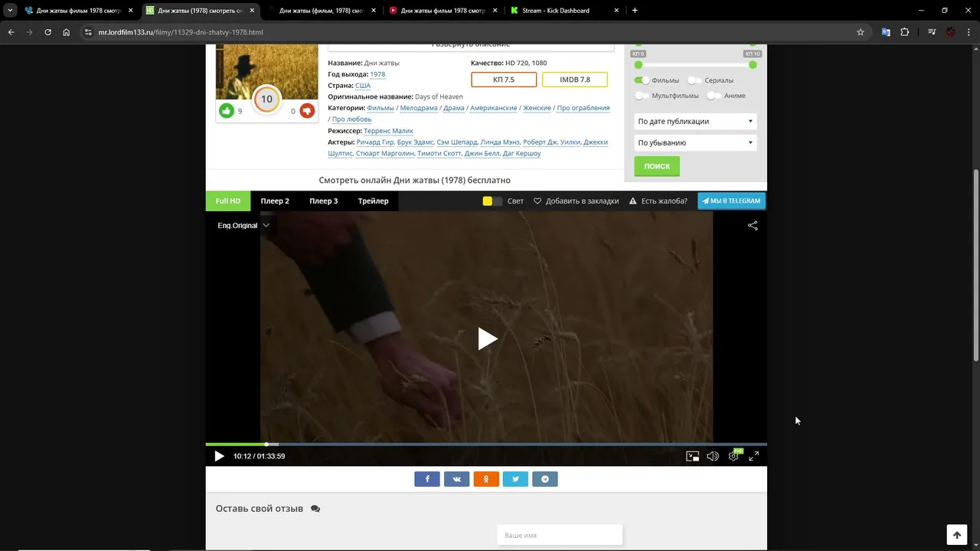
Task: Reload the page
Action: pyautogui.click(x=47, y=32)
